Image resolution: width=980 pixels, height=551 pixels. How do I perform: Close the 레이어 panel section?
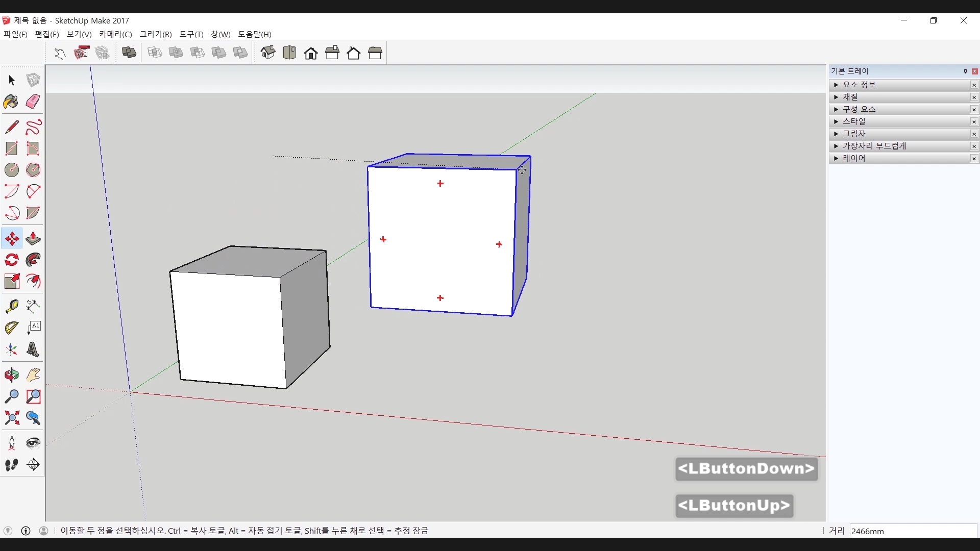(x=974, y=159)
